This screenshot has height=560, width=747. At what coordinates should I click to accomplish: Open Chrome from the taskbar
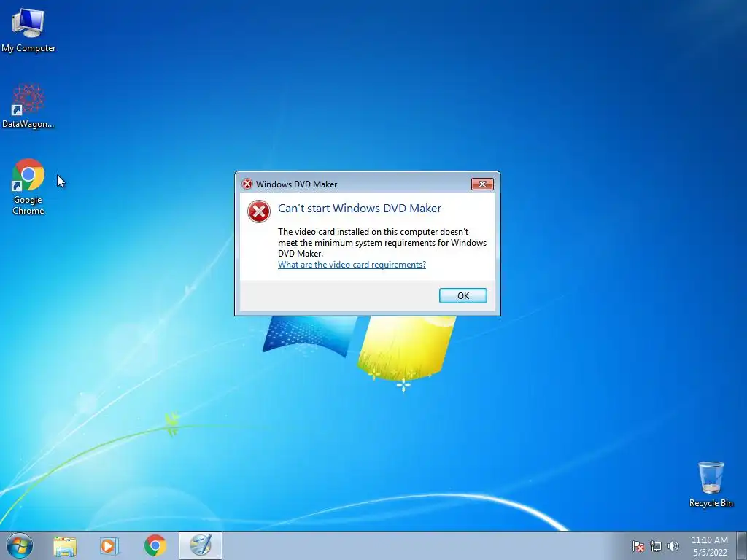click(x=155, y=546)
